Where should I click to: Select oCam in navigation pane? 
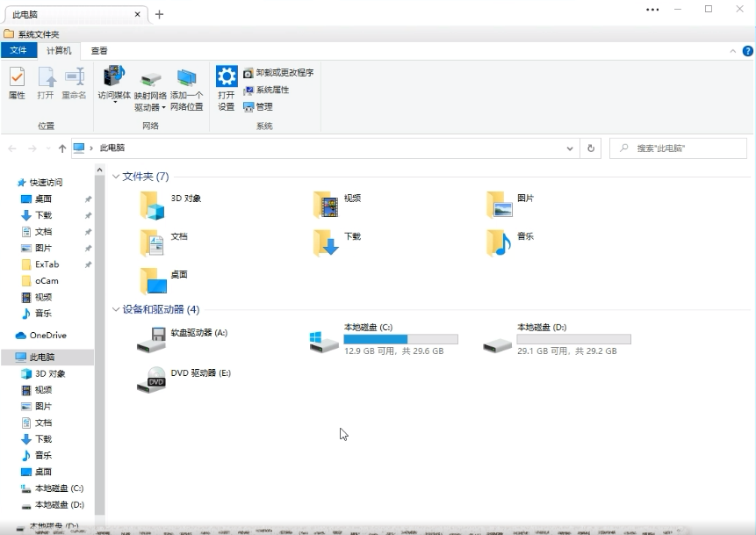(x=40, y=281)
